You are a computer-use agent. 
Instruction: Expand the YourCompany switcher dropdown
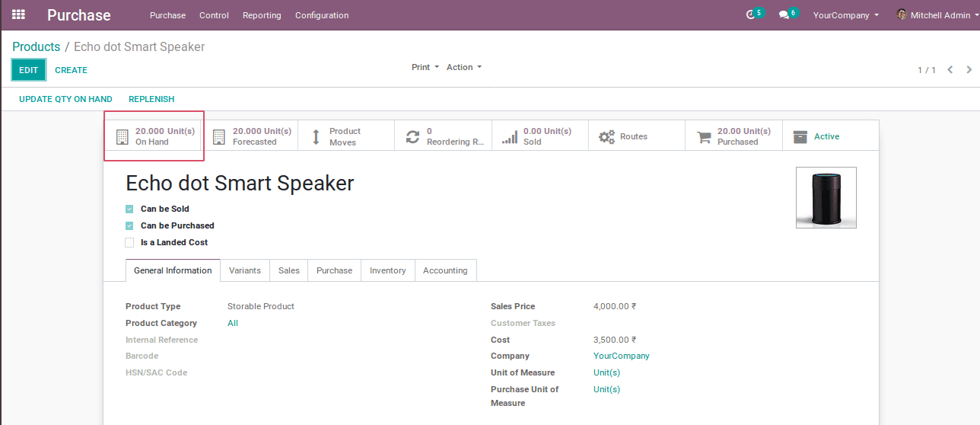[846, 15]
